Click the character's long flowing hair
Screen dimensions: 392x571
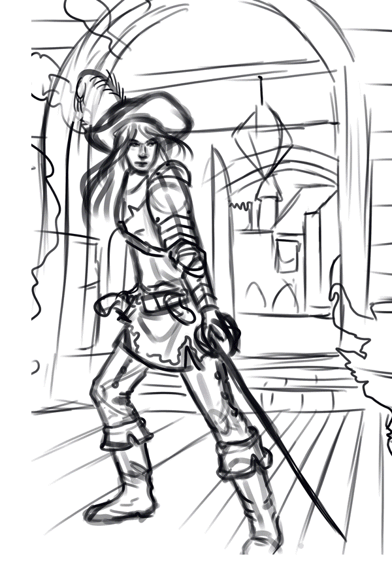pos(105,189)
